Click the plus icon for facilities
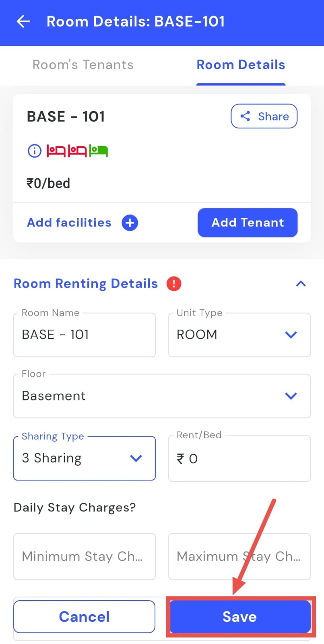The height and width of the screenshot is (644, 324). point(130,223)
